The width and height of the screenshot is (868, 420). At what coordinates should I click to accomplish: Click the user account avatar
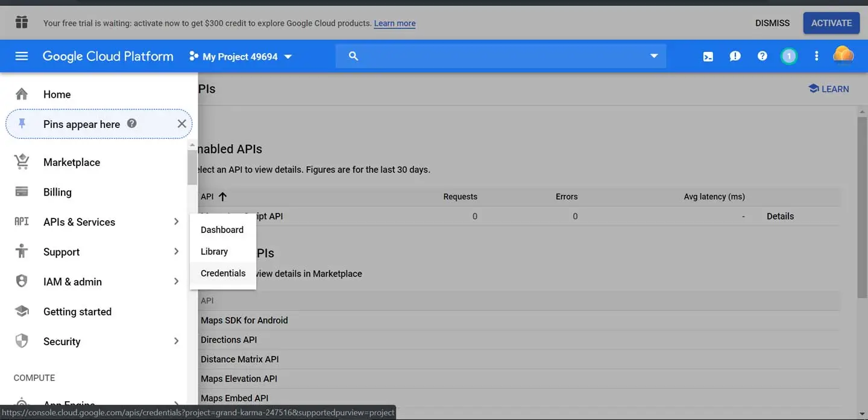click(x=843, y=56)
